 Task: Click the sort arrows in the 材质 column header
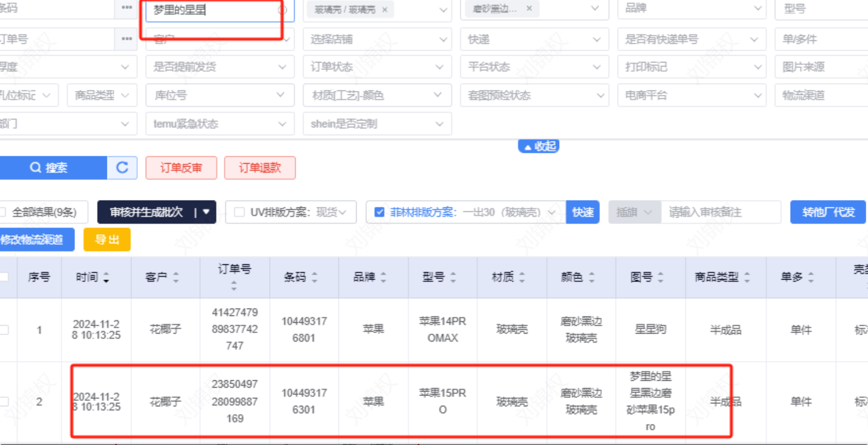point(522,278)
